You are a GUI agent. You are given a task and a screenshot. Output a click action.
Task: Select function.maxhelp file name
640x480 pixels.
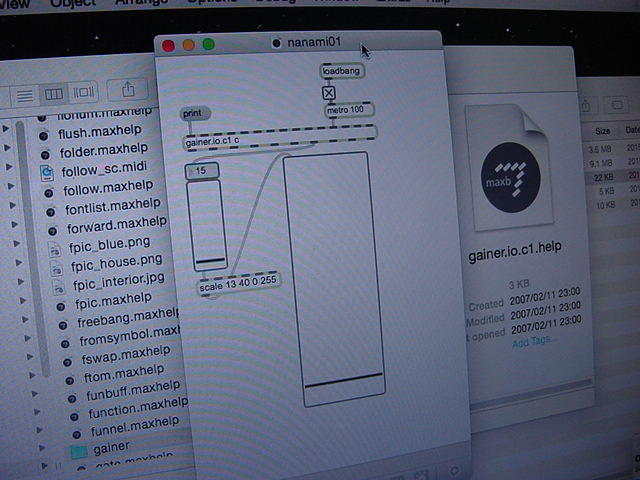(x=138, y=409)
